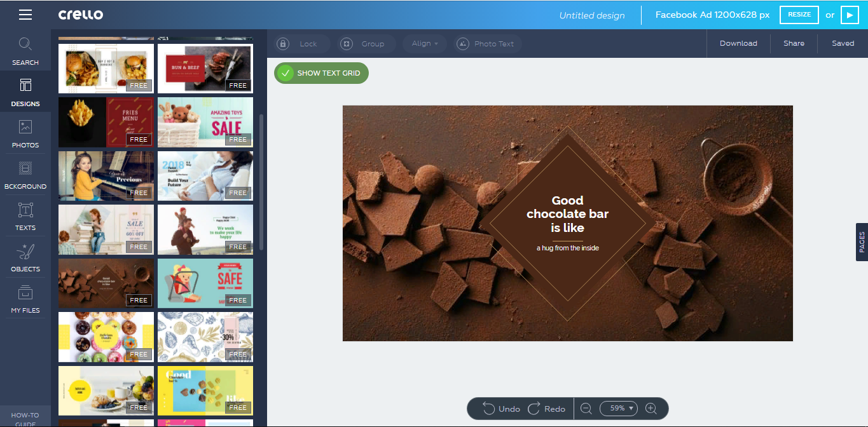Open the Background panel
The width and height of the screenshot is (868, 427).
click(x=25, y=175)
